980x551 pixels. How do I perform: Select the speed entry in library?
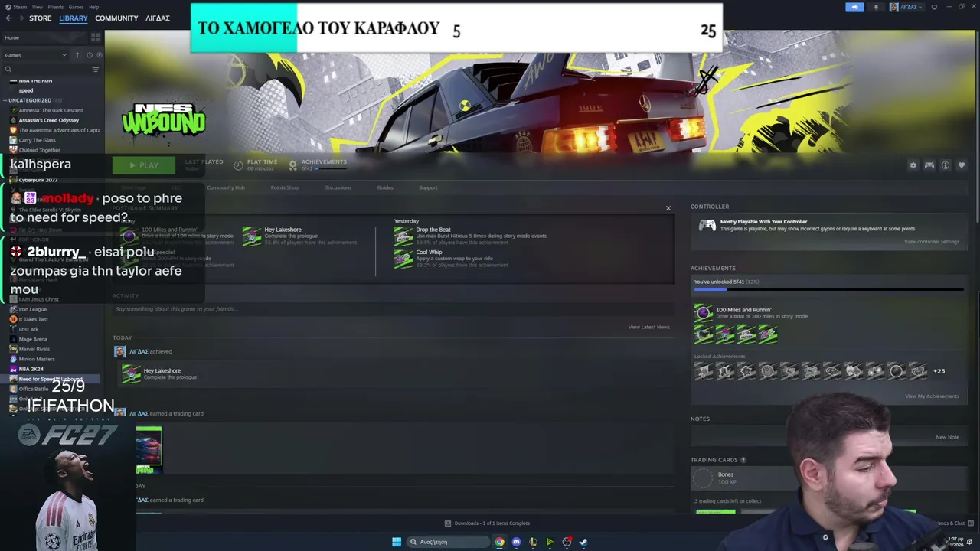pos(26,90)
